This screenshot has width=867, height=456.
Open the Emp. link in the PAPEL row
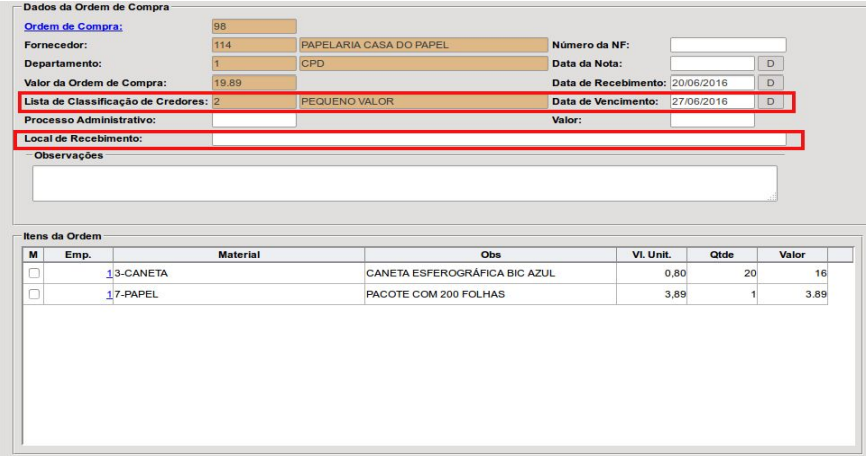108,294
